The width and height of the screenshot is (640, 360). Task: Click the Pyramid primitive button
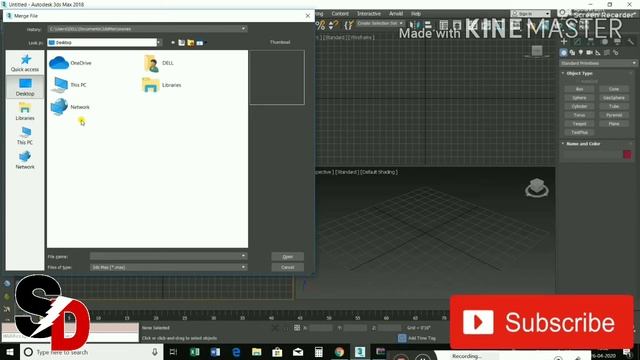(x=614, y=115)
